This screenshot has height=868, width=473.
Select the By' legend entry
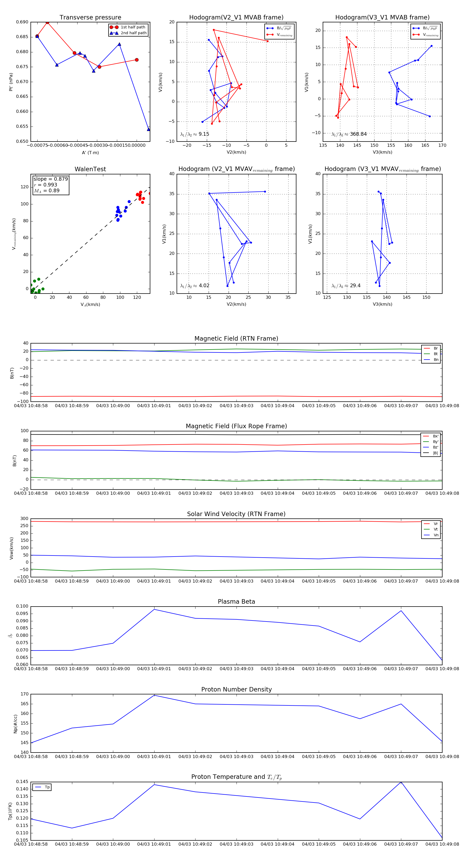[431, 442]
